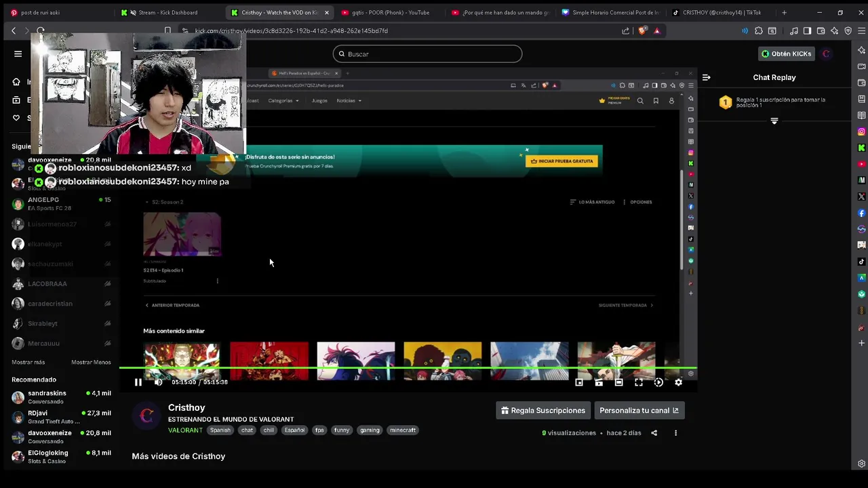Open Facebook shortcut in browser sidebar
Image resolution: width=868 pixels, height=488 pixels.
pos(861,213)
